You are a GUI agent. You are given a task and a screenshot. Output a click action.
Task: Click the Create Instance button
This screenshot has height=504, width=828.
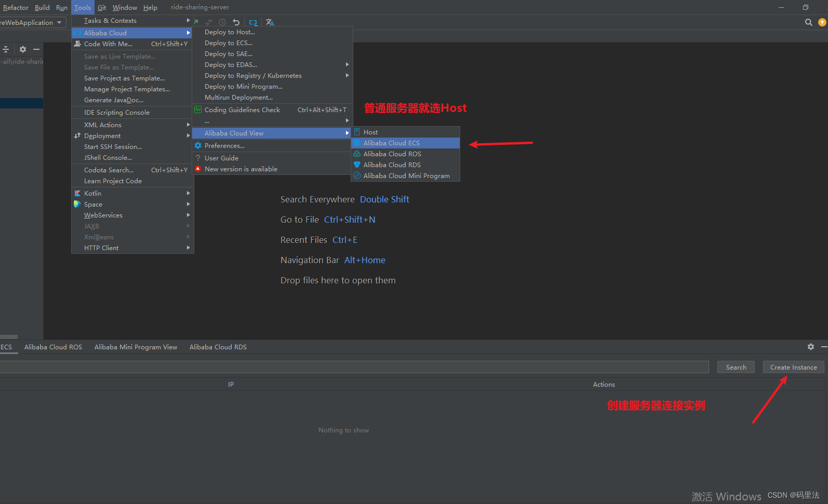(793, 367)
